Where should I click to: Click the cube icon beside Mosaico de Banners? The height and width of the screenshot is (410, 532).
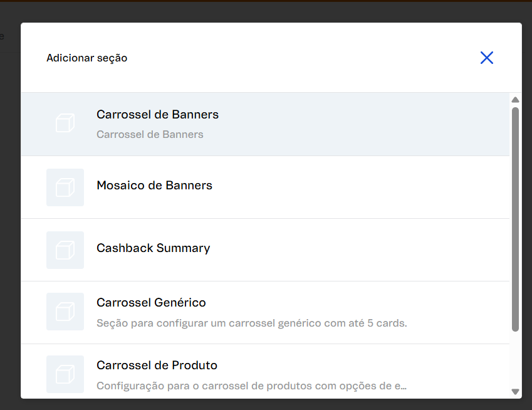[x=65, y=187]
